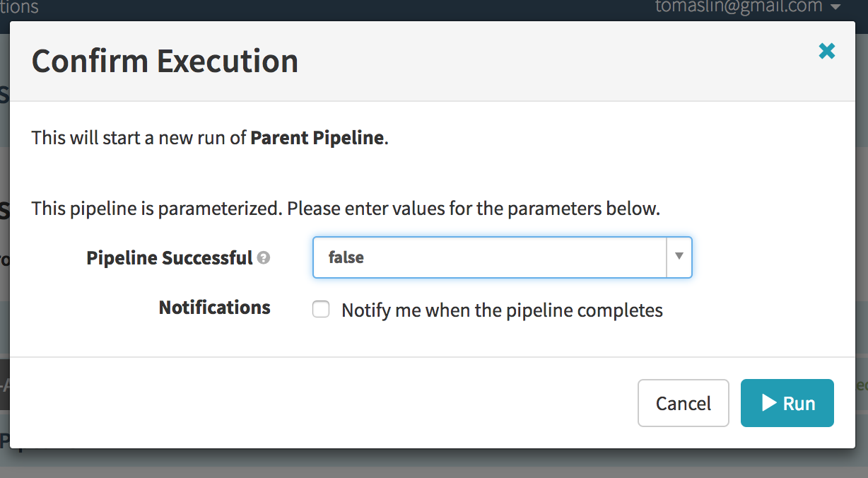
Task: Close the Confirm Execution dialog with the X
Action: tap(826, 51)
